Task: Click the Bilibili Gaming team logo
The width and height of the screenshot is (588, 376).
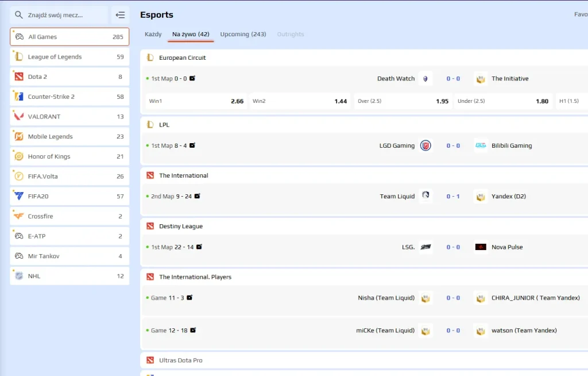Action: pos(481,145)
